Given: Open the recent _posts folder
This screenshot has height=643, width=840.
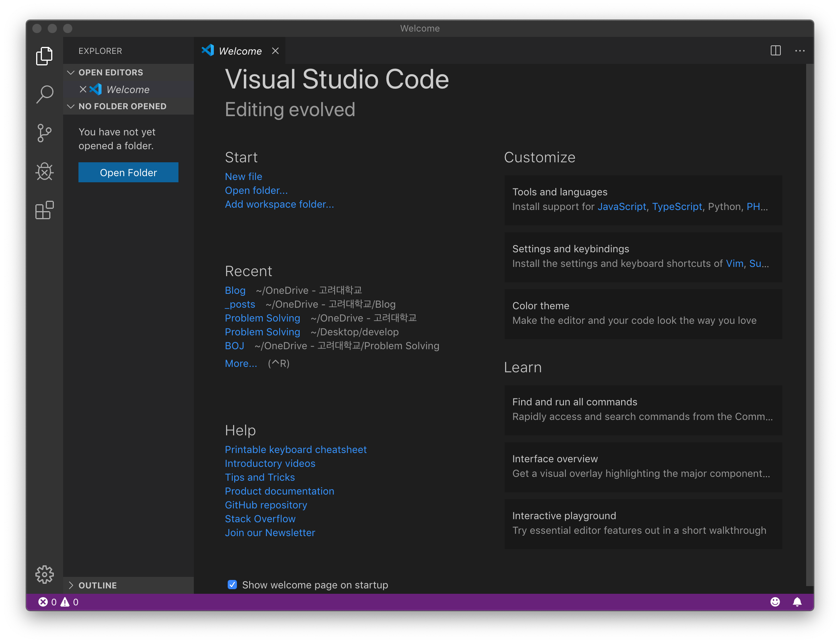Looking at the screenshot, I should pyautogui.click(x=240, y=304).
